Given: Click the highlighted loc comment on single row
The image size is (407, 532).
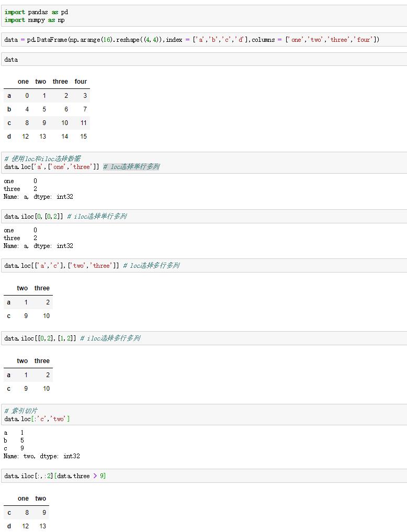Looking at the screenshot, I should [x=131, y=166].
